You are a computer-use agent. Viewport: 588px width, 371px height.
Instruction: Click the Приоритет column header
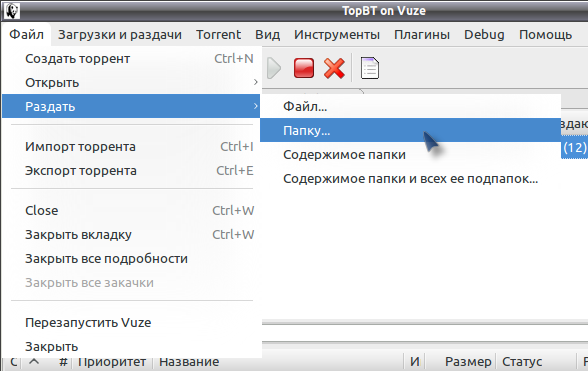point(112,362)
